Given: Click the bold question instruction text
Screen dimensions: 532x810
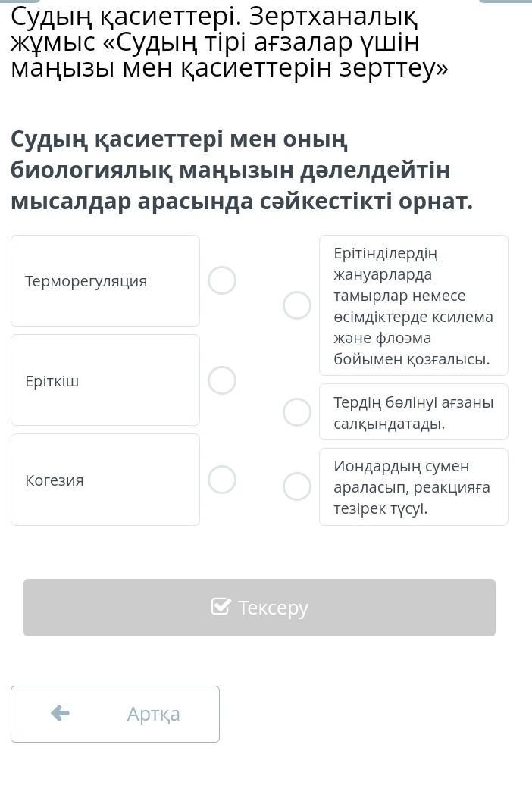Looking at the screenshot, I should coord(242,170).
